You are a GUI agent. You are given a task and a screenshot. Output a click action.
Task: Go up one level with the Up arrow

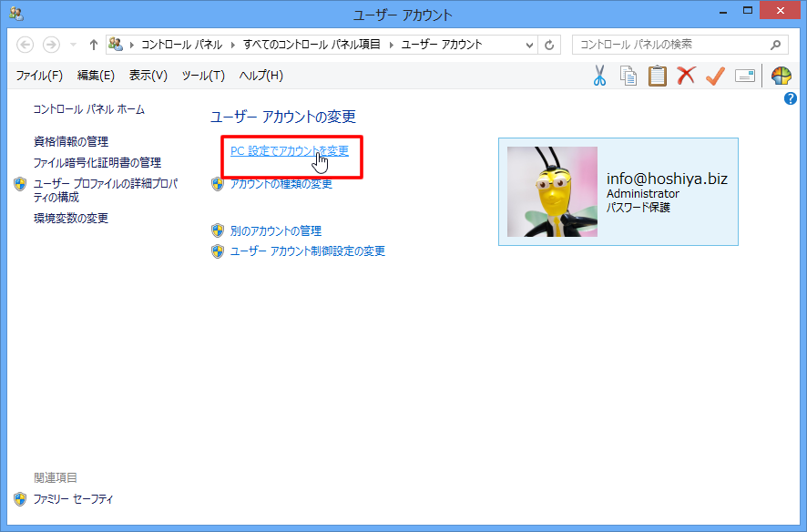93,45
